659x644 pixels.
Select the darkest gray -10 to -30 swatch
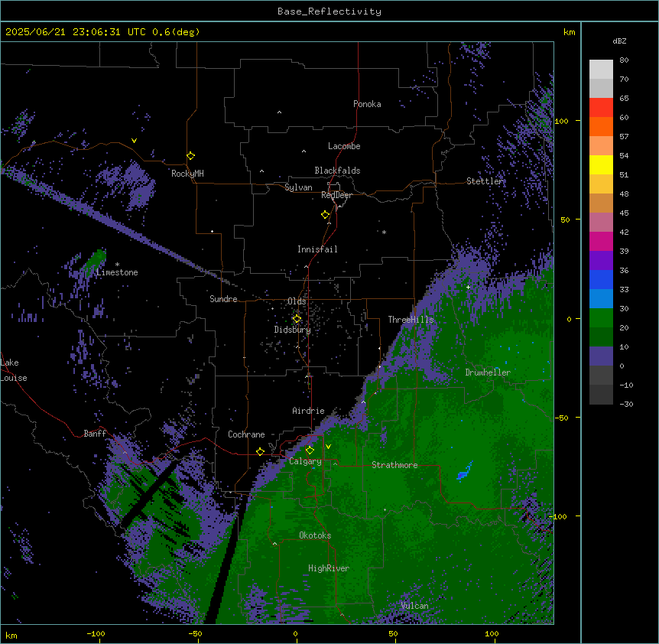coord(601,395)
